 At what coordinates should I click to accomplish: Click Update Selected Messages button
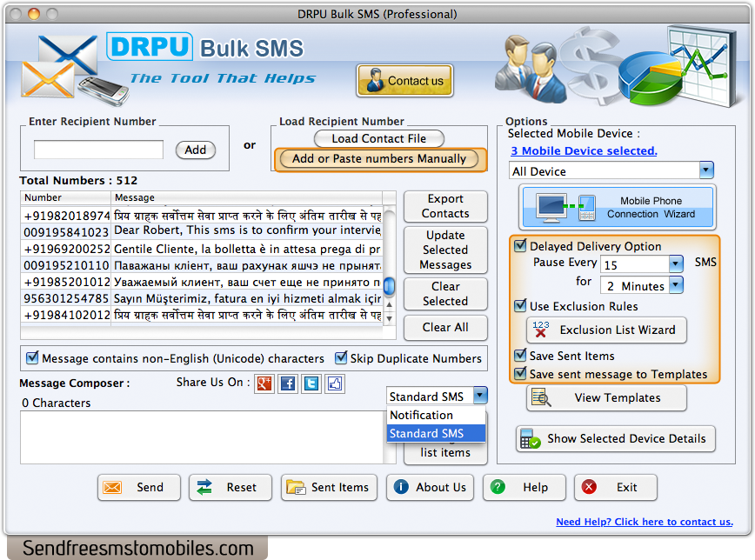click(x=445, y=250)
